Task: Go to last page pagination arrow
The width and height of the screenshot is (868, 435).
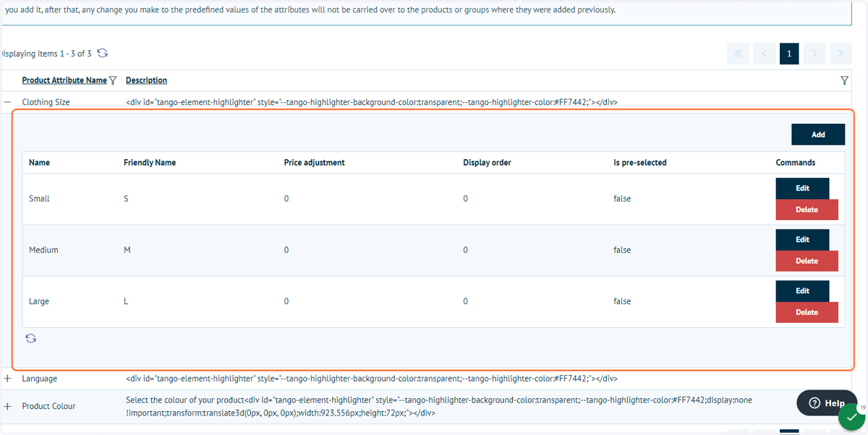Action: 841,54
